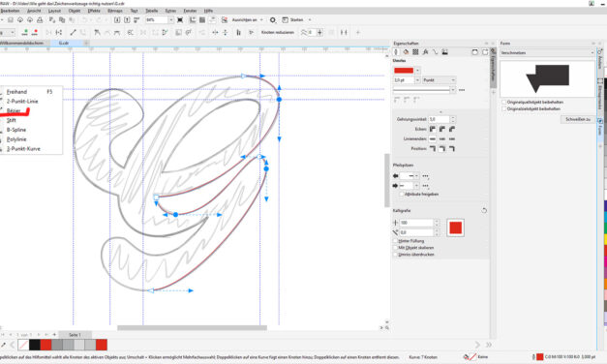Open the Objekt menu
607x364 pixels.
pyautogui.click(x=75, y=11)
